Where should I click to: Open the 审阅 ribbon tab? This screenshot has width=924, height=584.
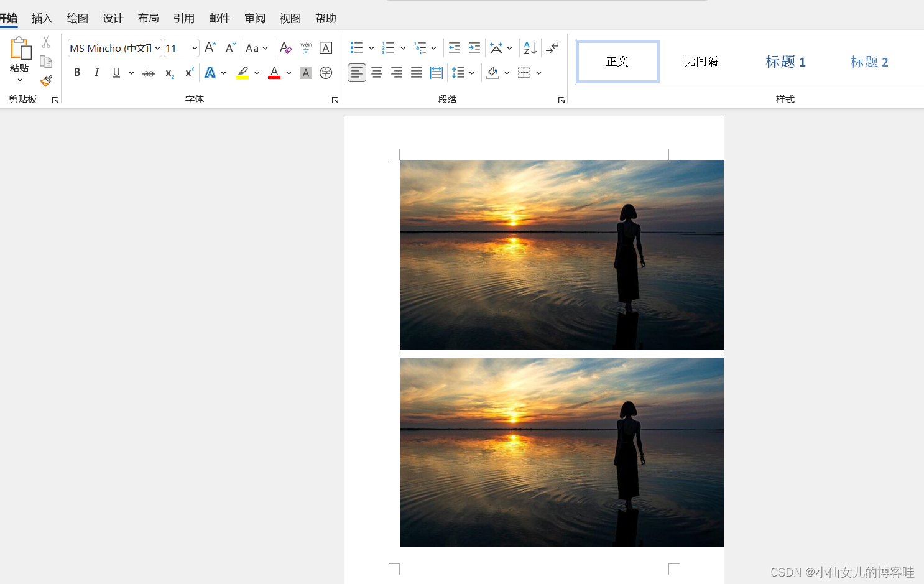[255, 18]
